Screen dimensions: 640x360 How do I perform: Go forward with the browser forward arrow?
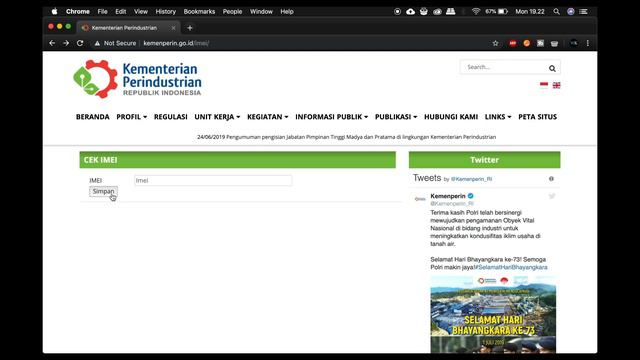point(66,43)
